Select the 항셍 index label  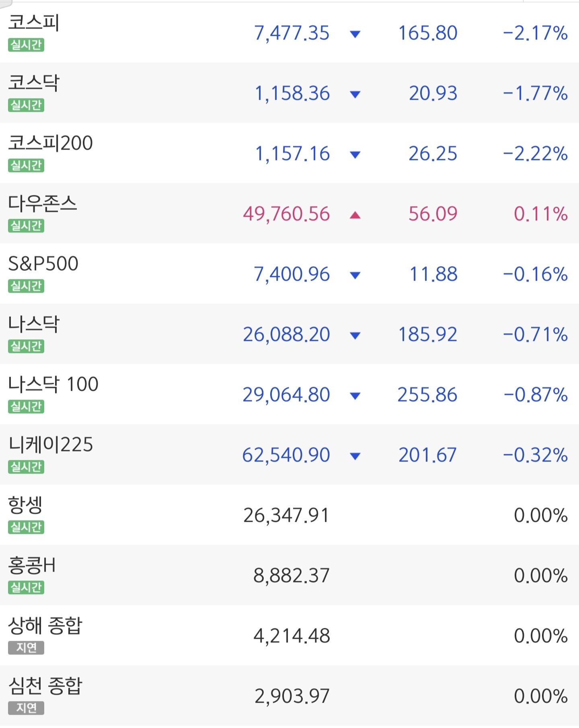[25, 505]
